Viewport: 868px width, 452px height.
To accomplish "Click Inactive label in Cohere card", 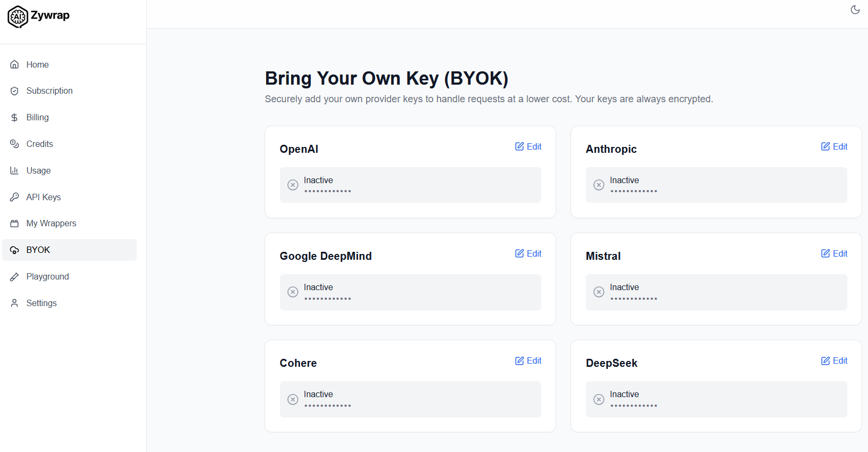I will 318,395.
